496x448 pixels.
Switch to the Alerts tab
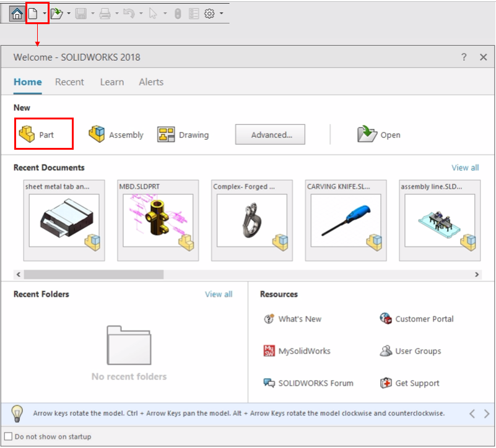pyautogui.click(x=151, y=82)
